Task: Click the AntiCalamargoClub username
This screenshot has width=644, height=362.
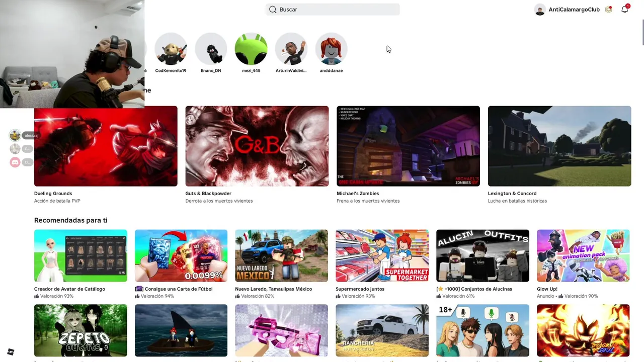Action: pos(574,10)
